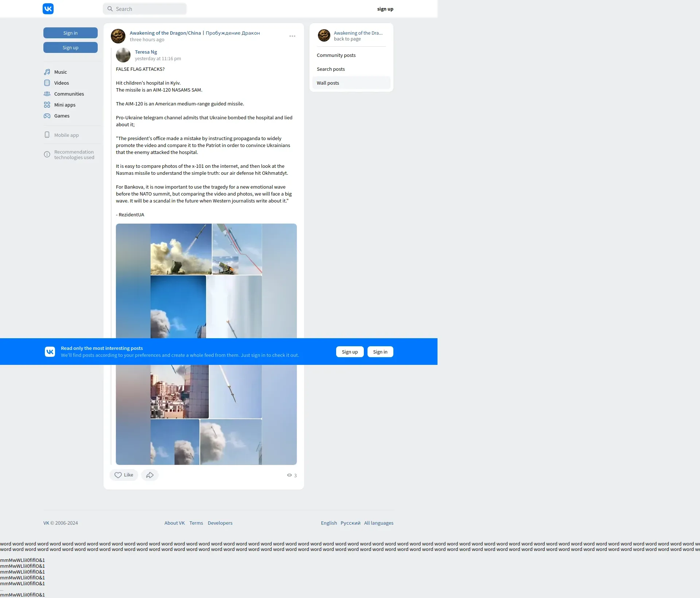
Task: Open Communities from the sidebar
Action: coord(69,94)
